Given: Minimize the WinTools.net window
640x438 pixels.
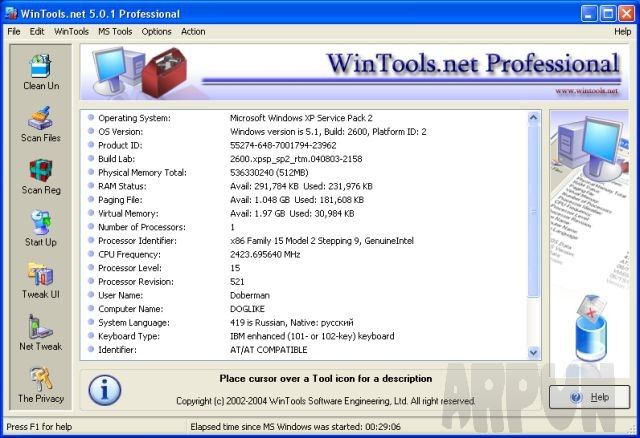Looking at the screenshot, I should [588, 13].
